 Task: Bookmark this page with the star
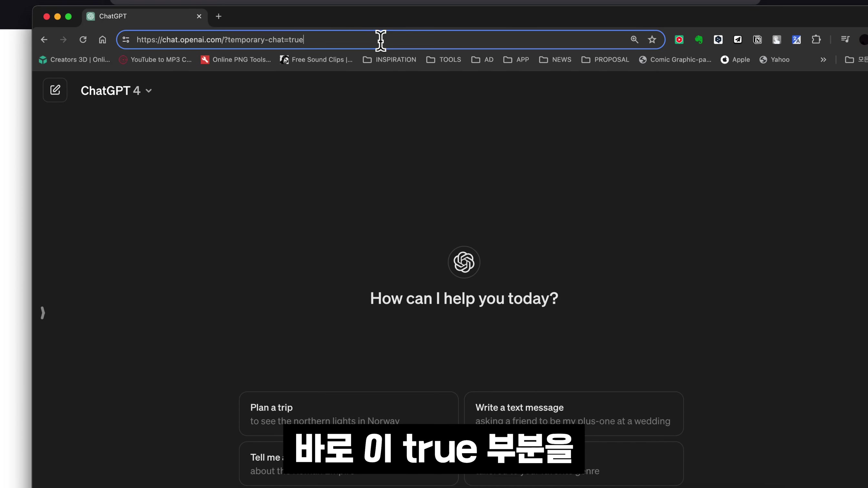652,40
